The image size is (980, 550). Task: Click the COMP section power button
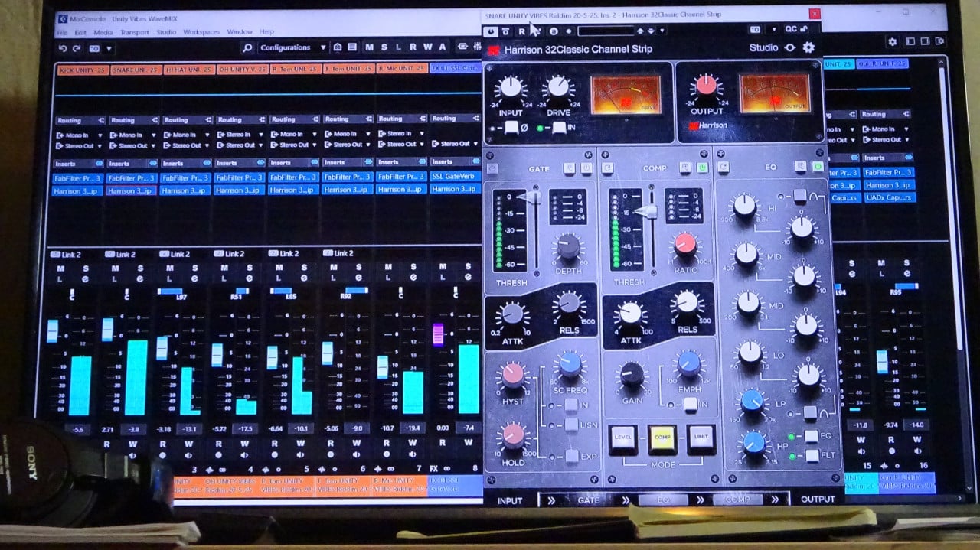(702, 168)
